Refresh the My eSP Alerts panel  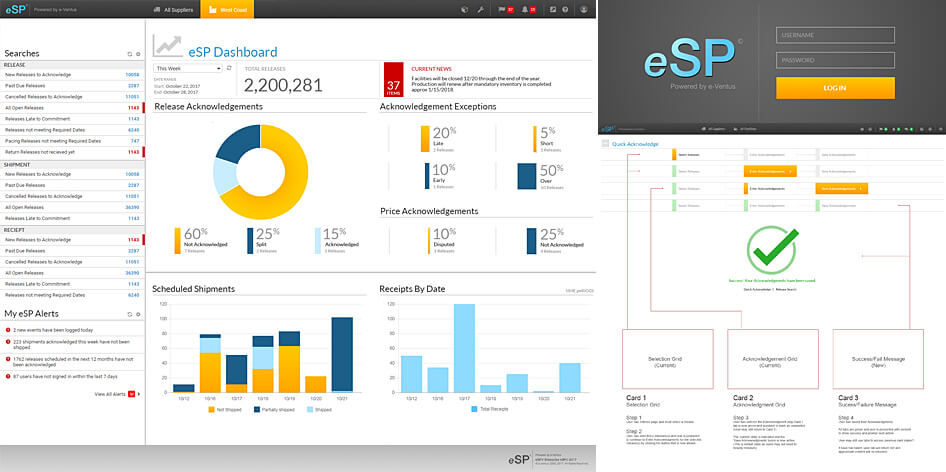(x=128, y=314)
